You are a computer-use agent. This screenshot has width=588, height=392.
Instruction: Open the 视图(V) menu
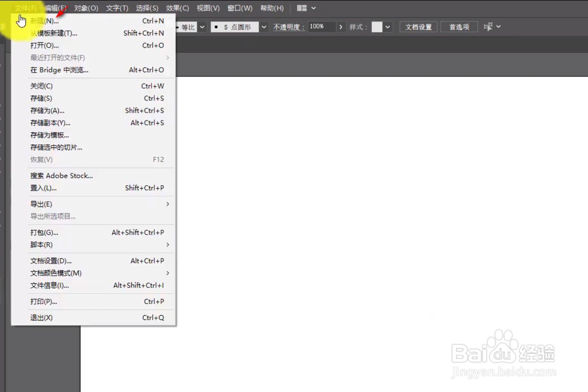point(208,8)
